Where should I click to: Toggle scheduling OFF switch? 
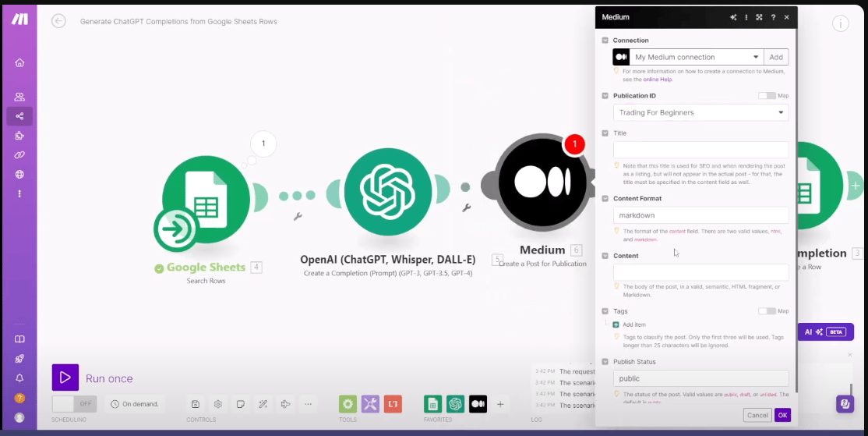[74, 404]
